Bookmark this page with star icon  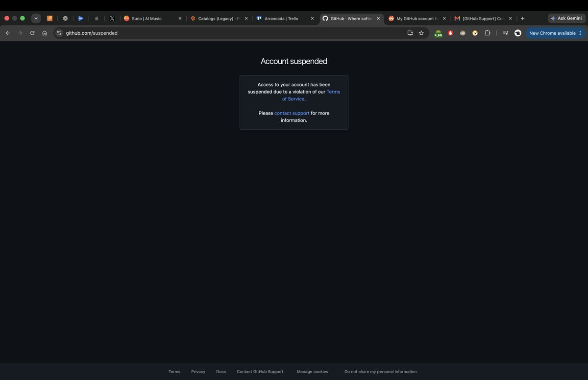coord(421,33)
